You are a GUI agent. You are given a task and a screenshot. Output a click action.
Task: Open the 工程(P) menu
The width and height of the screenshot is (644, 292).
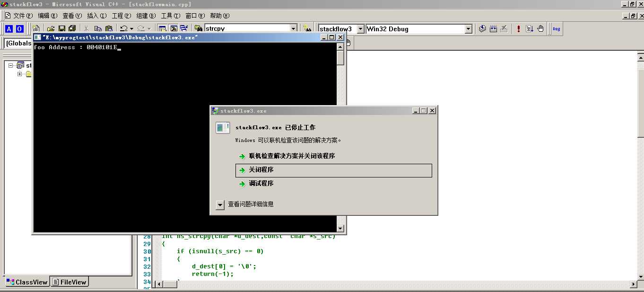tap(121, 16)
